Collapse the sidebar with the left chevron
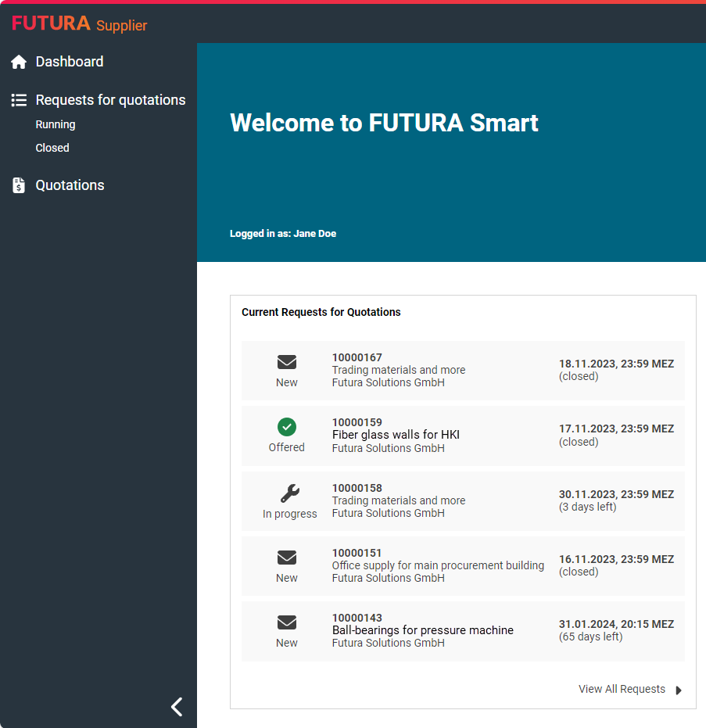Viewport: 706px width, 728px height. 177,707
